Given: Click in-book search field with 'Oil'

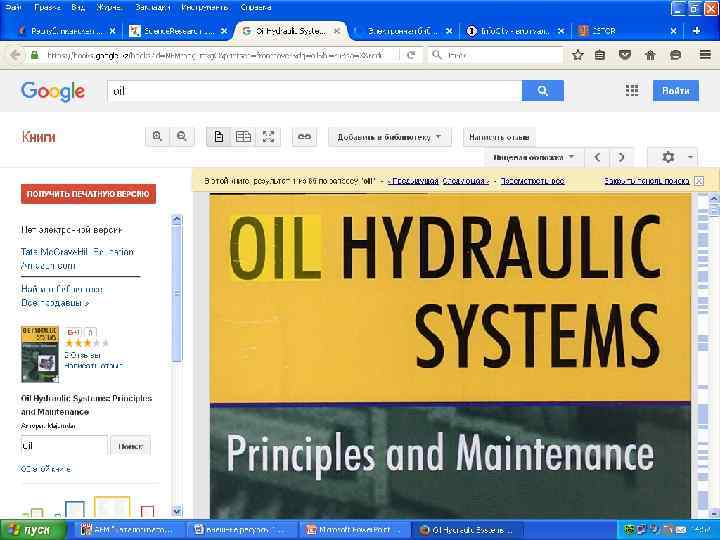Looking at the screenshot, I should click(x=64, y=445).
